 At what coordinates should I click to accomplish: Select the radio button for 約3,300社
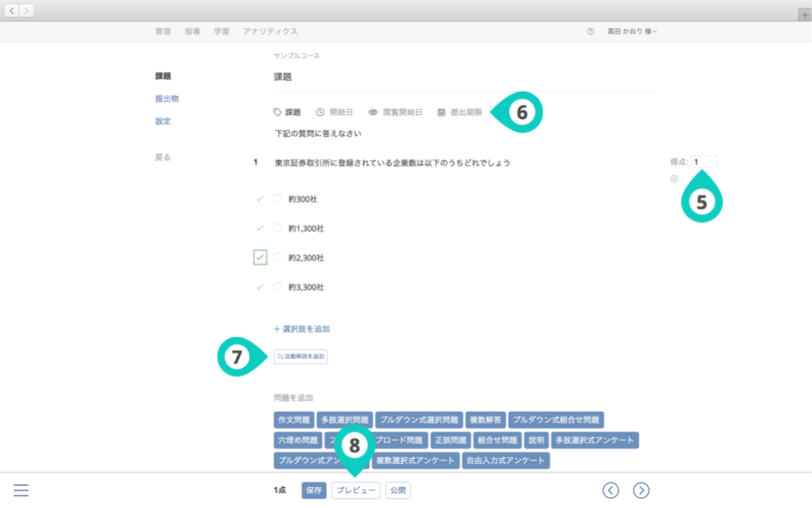coord(277,287)
